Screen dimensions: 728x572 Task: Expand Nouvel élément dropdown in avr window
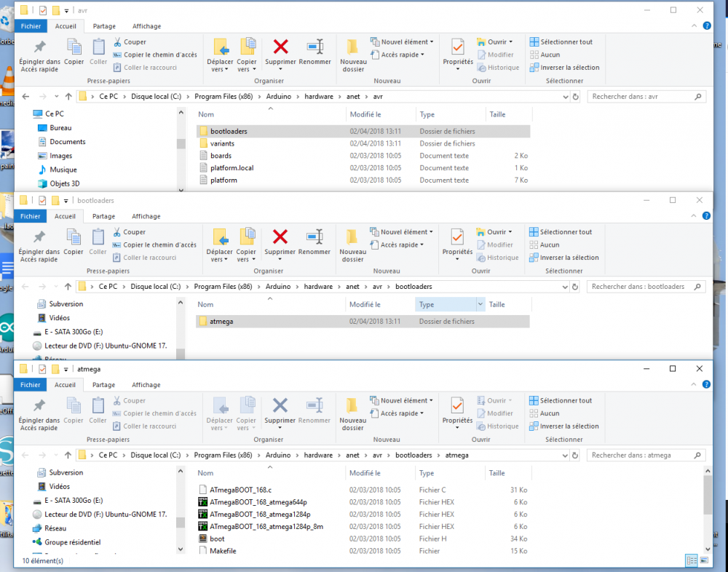pyautogui.click(x=432, y=41)
